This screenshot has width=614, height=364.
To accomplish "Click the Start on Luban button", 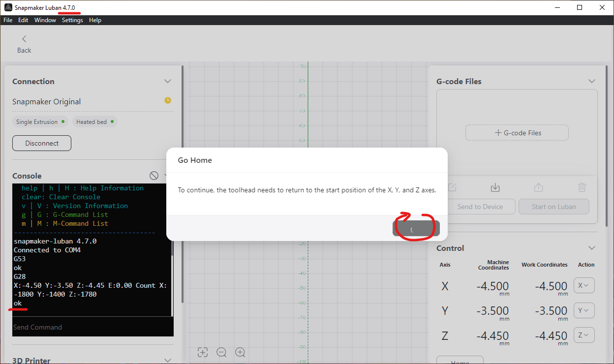I will coord(554,207).
